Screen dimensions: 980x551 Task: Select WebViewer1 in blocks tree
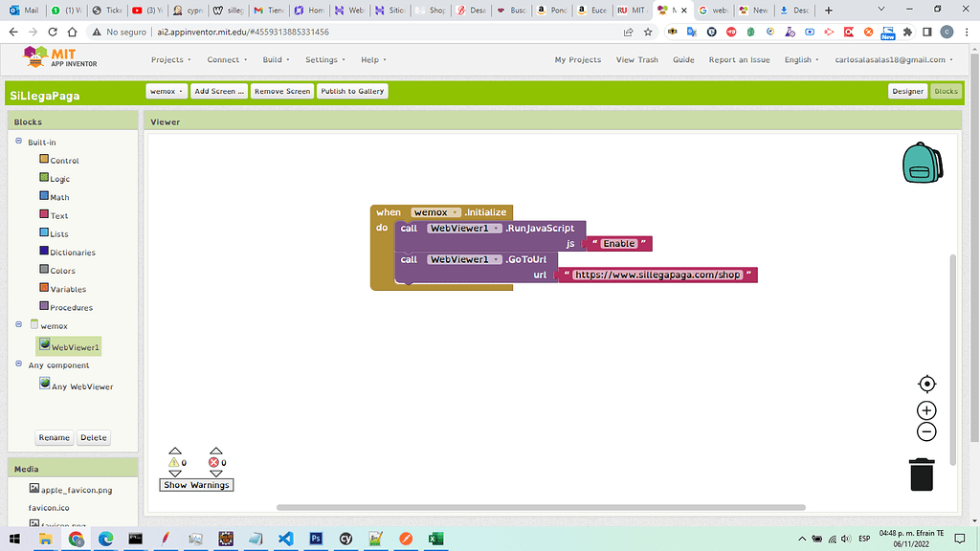pos(75,347)
